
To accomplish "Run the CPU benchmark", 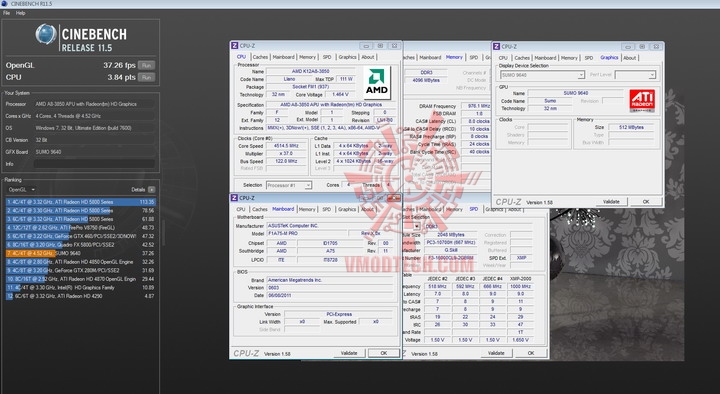I will pos(146,77).
